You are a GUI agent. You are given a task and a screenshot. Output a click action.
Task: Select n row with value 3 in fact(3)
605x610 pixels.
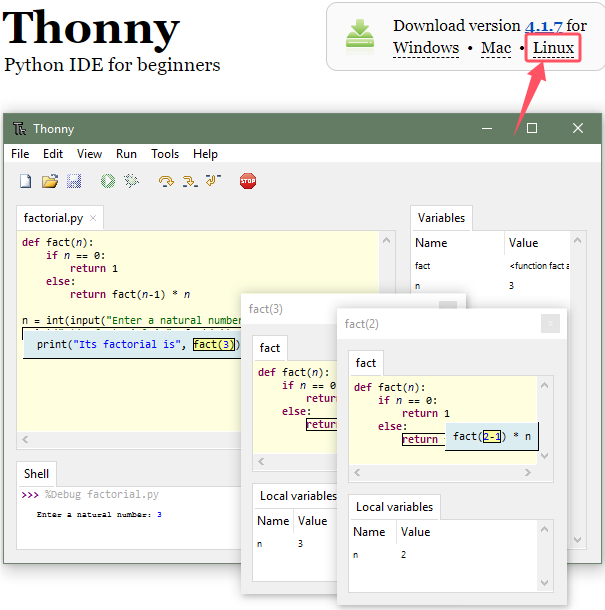(296, 544)
